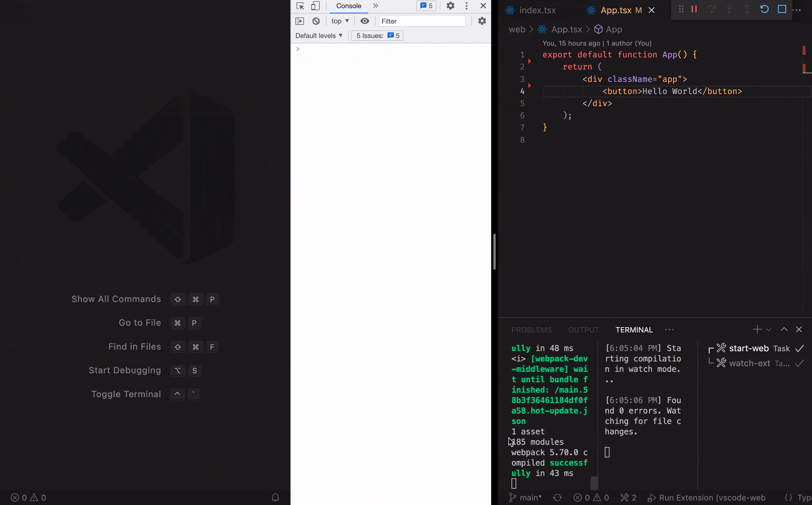
Task: Select the PROBLEMS tab
Action: click(531, 330)
